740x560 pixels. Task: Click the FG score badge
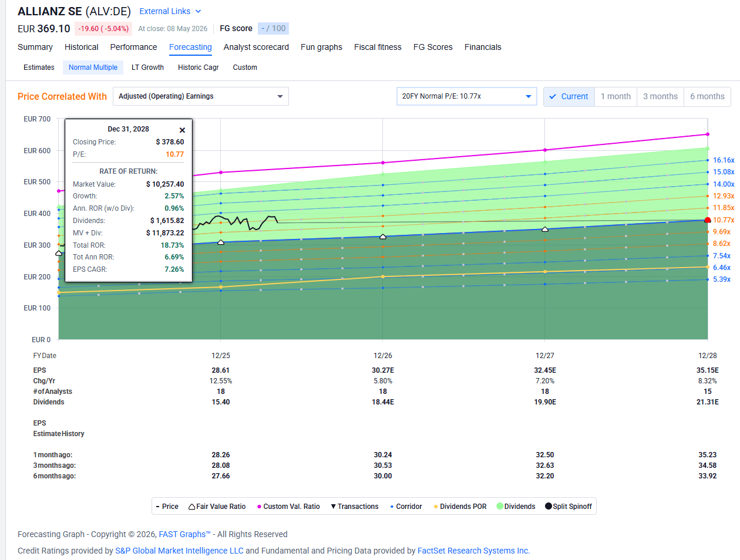(273, 28)
